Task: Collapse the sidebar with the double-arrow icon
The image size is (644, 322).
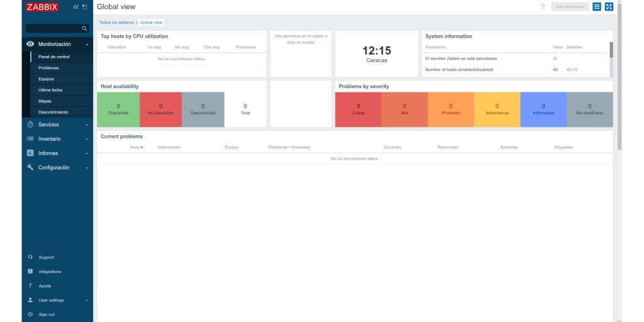Action: (x=76, y=7)
